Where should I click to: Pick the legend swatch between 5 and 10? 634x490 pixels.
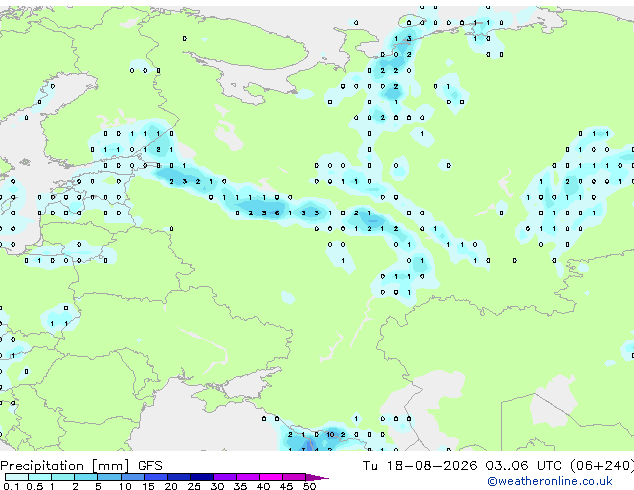109,477
